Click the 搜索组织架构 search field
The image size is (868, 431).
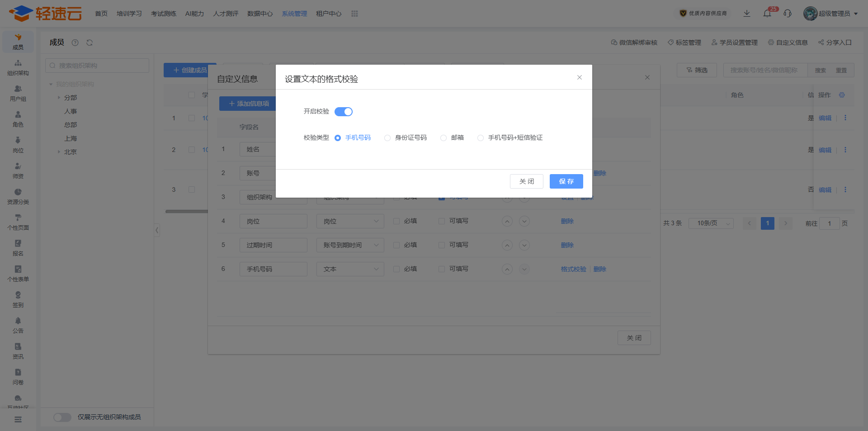pyautogui.click(x=97, y=66)
